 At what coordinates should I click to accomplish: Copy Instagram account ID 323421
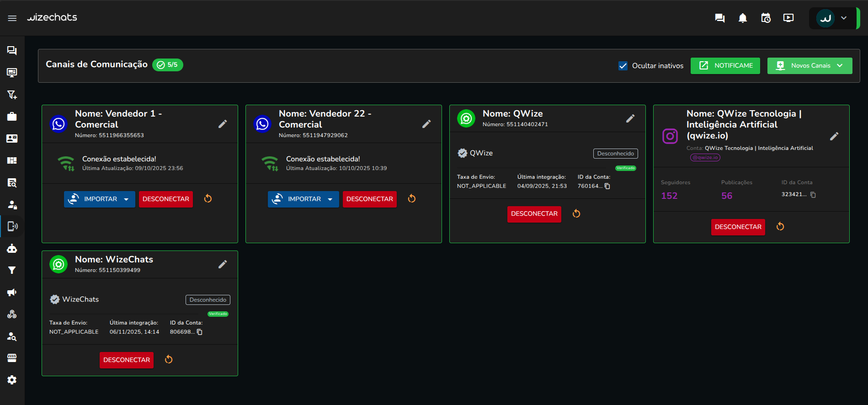813,195
